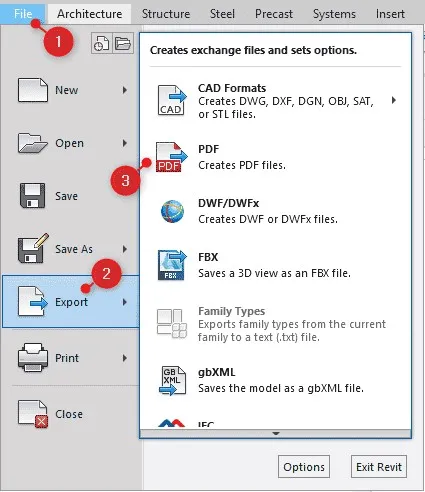The image size is (425, 492).
Task: Click the 'CAD Formats' heading
Action: [232, 88]
